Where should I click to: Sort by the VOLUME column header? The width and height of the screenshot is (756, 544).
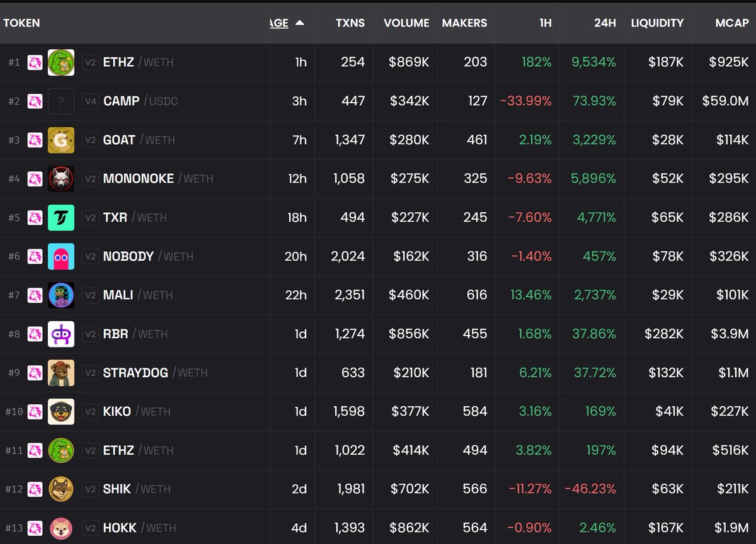point(406,23)
